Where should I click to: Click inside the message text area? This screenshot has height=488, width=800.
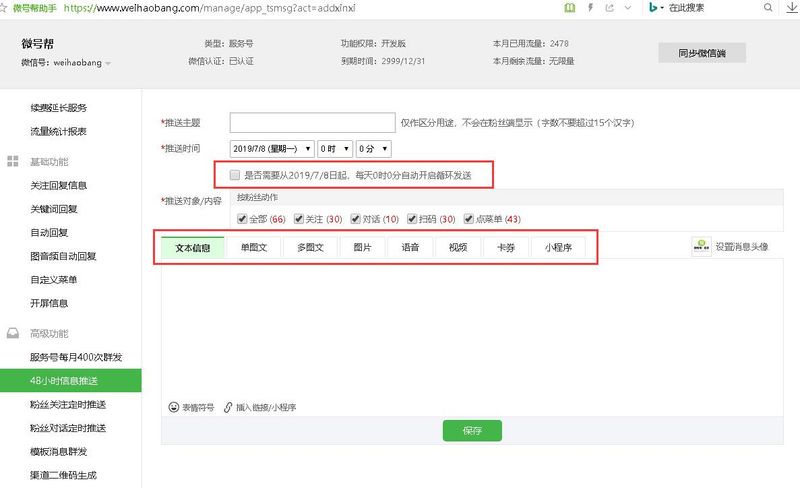pyautogui.click(x=472, y=329)
